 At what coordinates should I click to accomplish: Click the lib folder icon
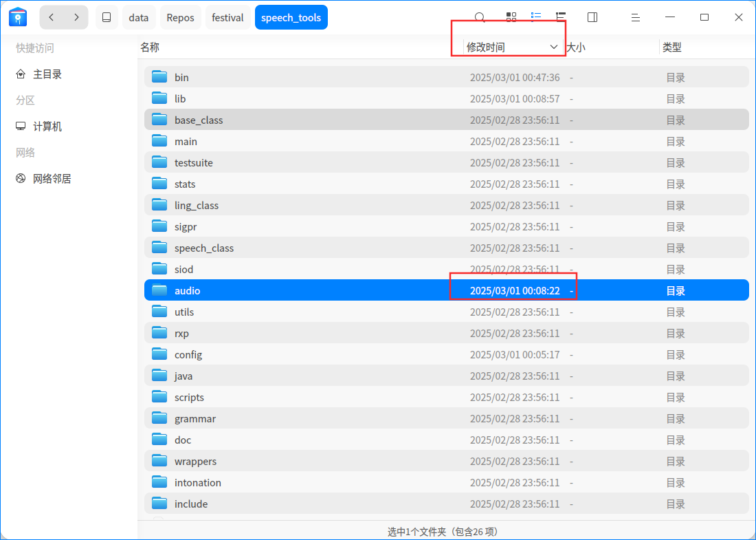pos(159,98)
